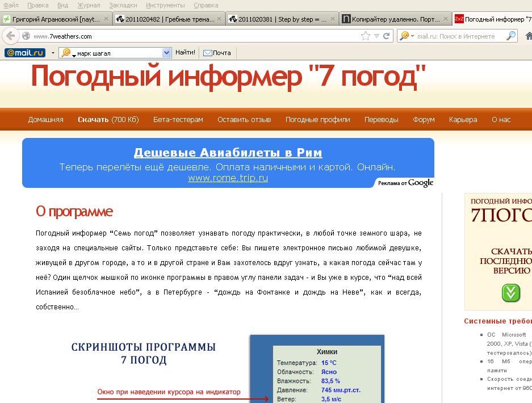Open the Домашняя navigation link
The image size is (532, 403).
(46, 119)
